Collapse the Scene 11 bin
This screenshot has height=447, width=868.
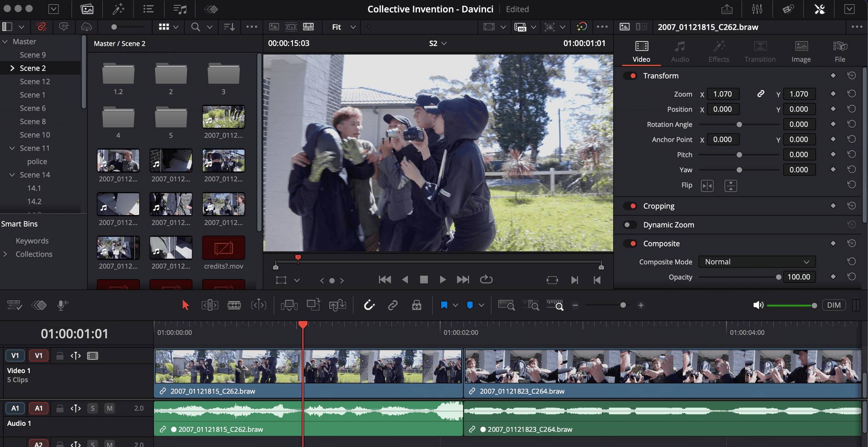12,148
